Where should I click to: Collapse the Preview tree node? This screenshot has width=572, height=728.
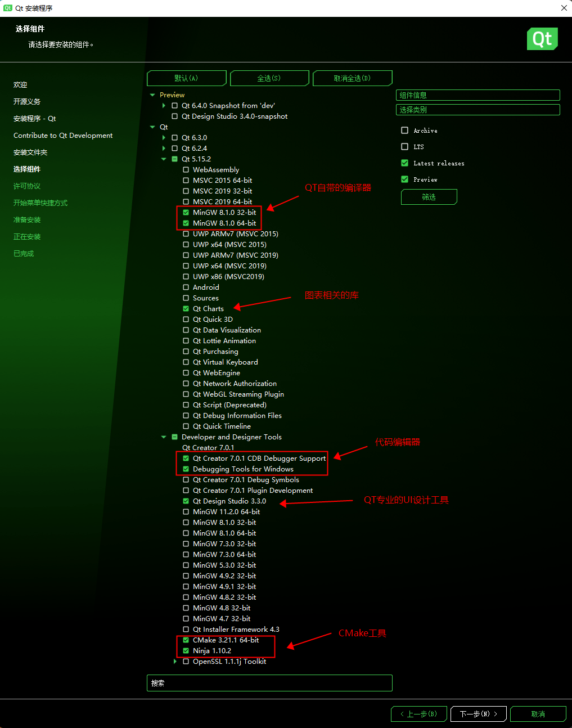coord(152,95)
